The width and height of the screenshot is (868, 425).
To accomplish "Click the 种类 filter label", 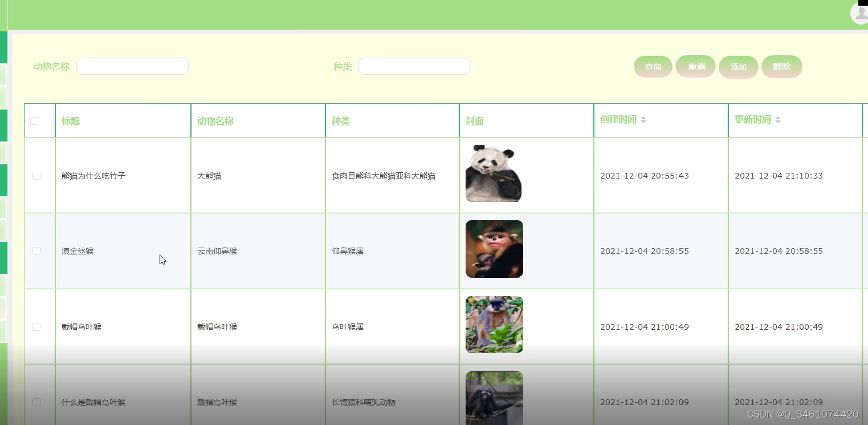I will pos(343,66).
